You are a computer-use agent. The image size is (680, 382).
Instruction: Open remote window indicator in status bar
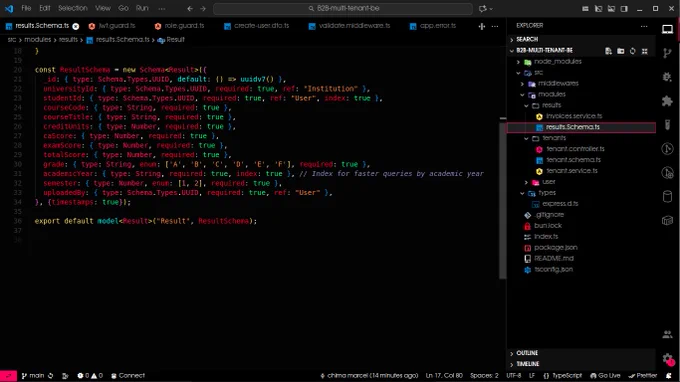tap(8, 375)
